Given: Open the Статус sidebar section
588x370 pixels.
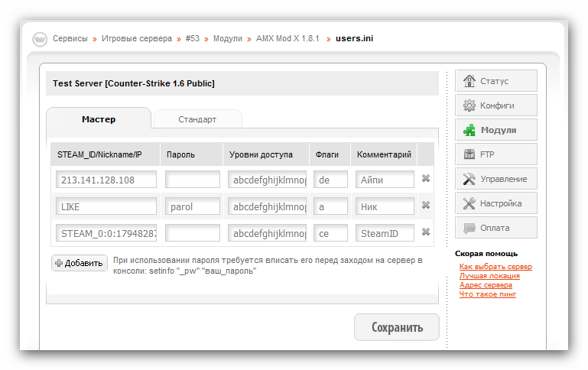Looking at the screenshot, I should [495, 81].
